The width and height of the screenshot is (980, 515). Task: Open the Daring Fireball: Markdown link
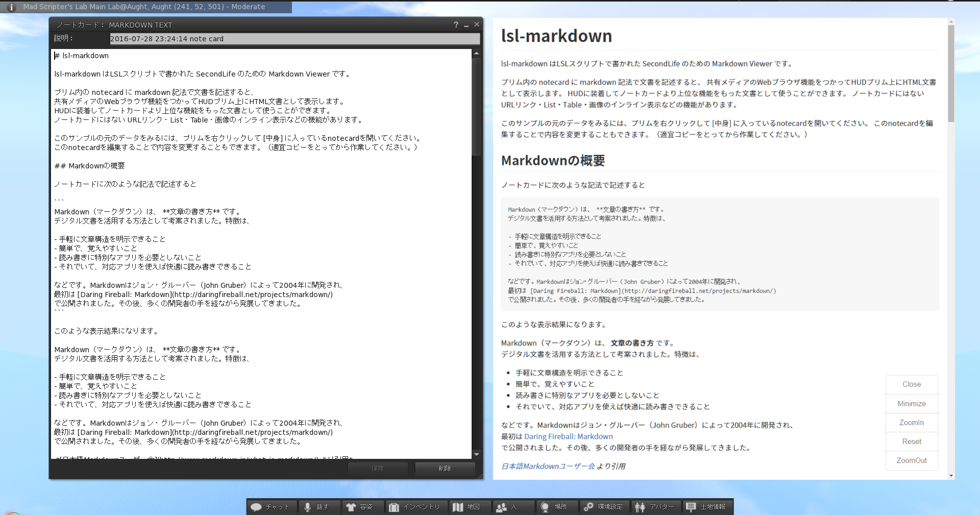(x=568, y=436)
